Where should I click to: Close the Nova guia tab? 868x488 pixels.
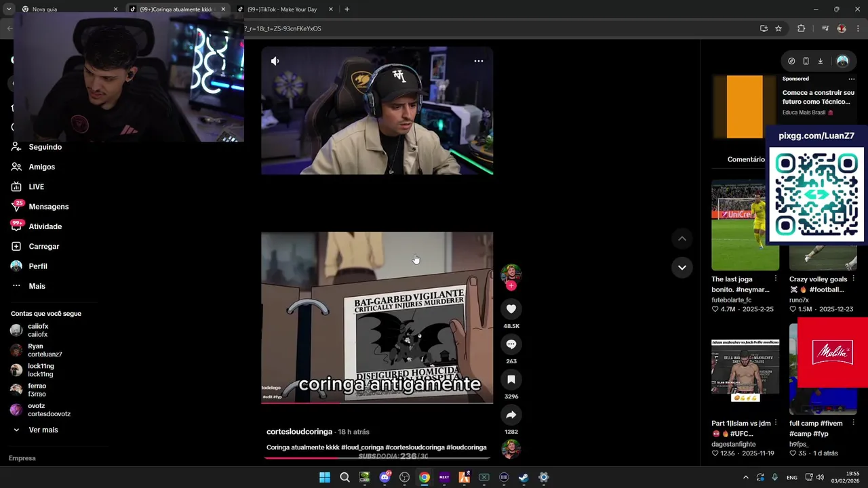click(115, 9)
